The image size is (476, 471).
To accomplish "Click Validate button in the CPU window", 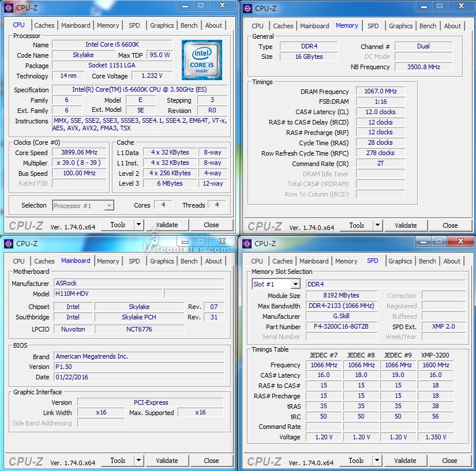I will click(167, 225).
